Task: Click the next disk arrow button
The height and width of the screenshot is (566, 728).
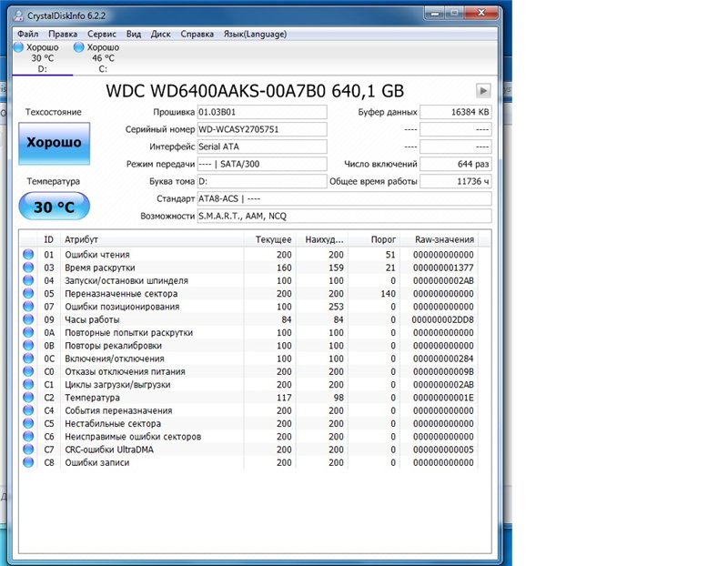Action: click(x=483, y=90)
